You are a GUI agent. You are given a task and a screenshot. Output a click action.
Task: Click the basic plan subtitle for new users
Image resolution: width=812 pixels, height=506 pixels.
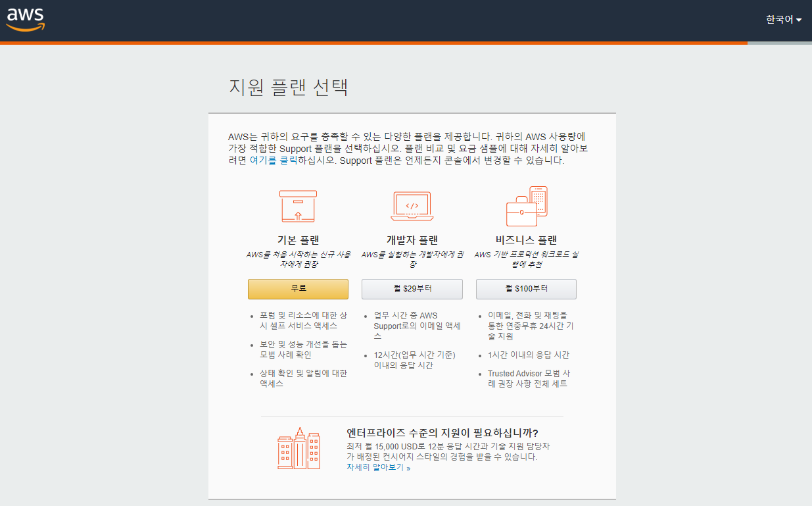click(298, 259)
